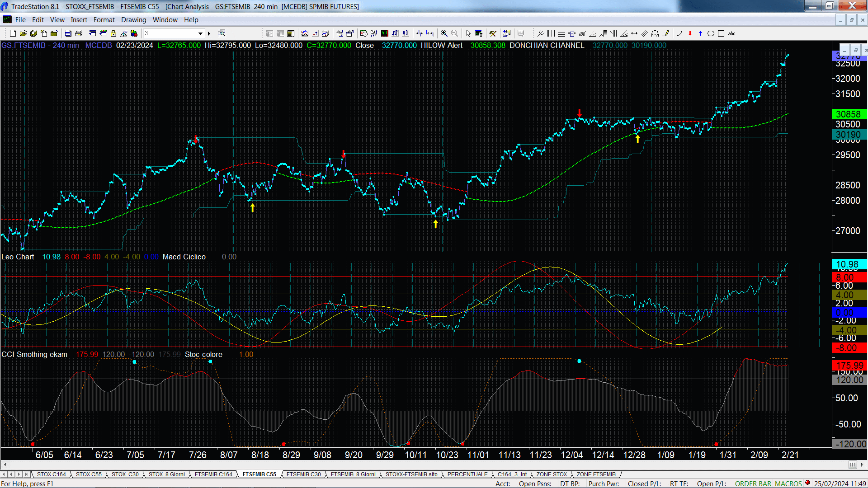Click the hammer tools icon
The height and width of the screenshot is (488, 868).
[x=493, y=33]
